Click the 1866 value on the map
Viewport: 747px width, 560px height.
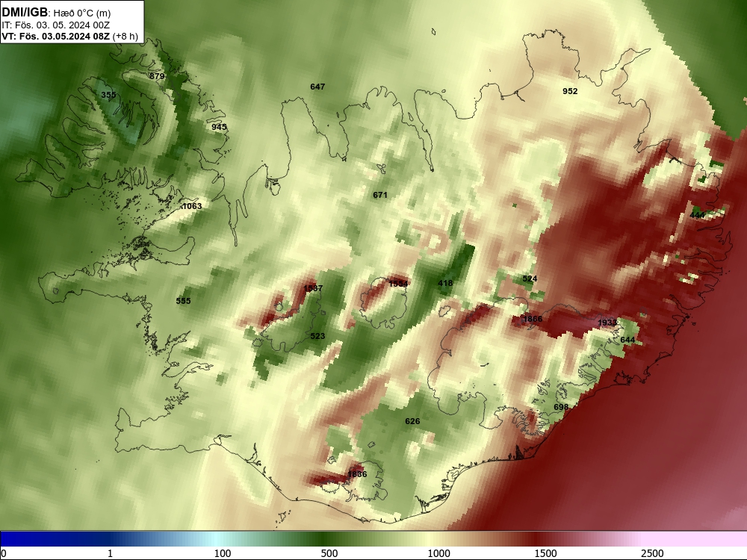(x=533, y=319)
